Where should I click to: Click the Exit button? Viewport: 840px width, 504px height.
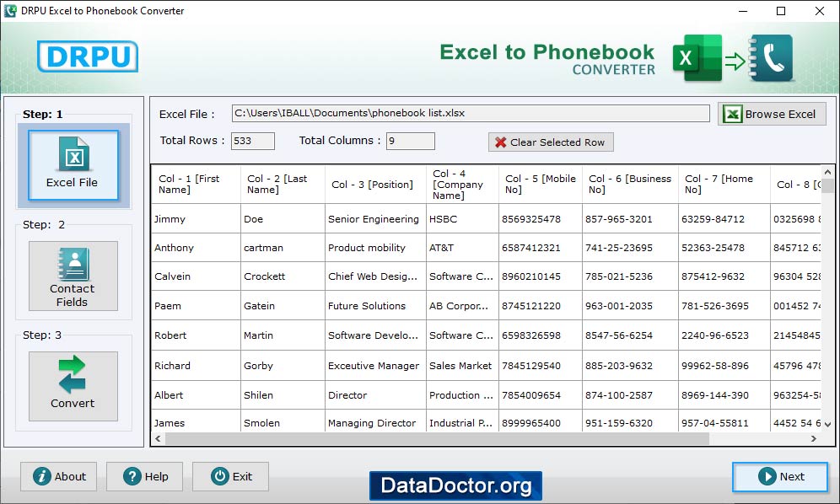[x=230, y=476]
